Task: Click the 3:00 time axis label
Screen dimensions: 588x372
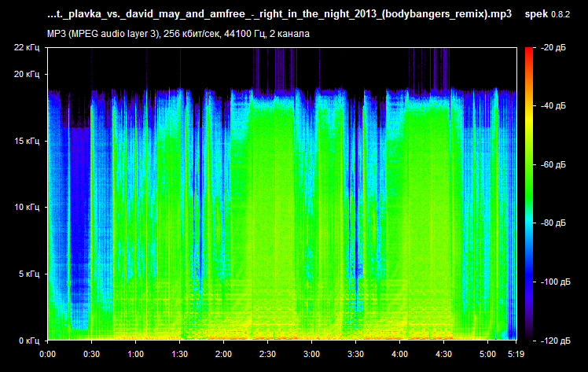Action: tap(311, 354)
